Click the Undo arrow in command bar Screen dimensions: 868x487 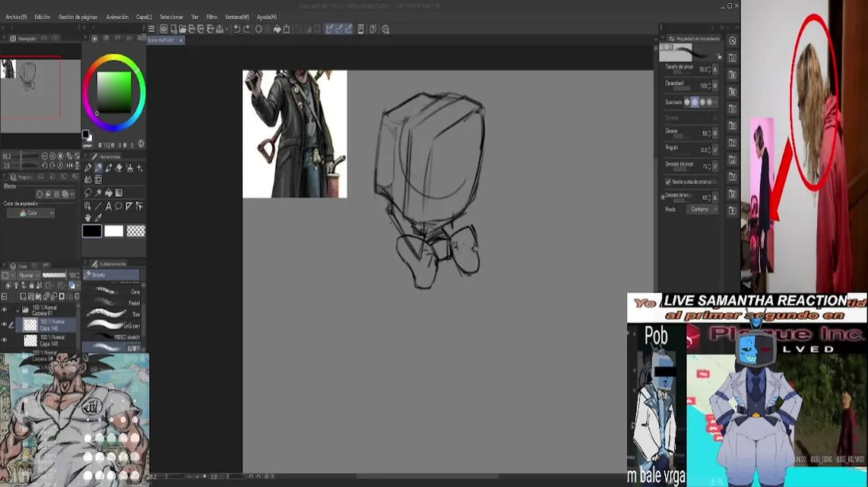(237, 29)
